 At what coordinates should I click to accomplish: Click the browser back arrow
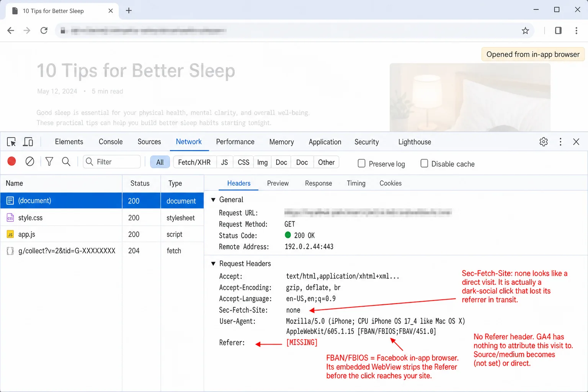pos(11,31)
